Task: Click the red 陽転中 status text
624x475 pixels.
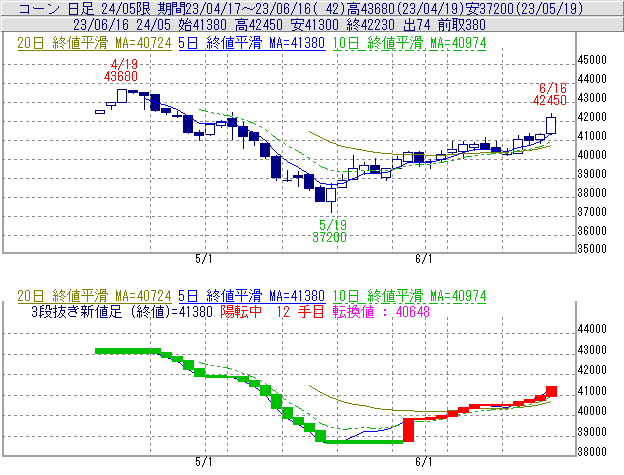Action: [x=241, y=311]
